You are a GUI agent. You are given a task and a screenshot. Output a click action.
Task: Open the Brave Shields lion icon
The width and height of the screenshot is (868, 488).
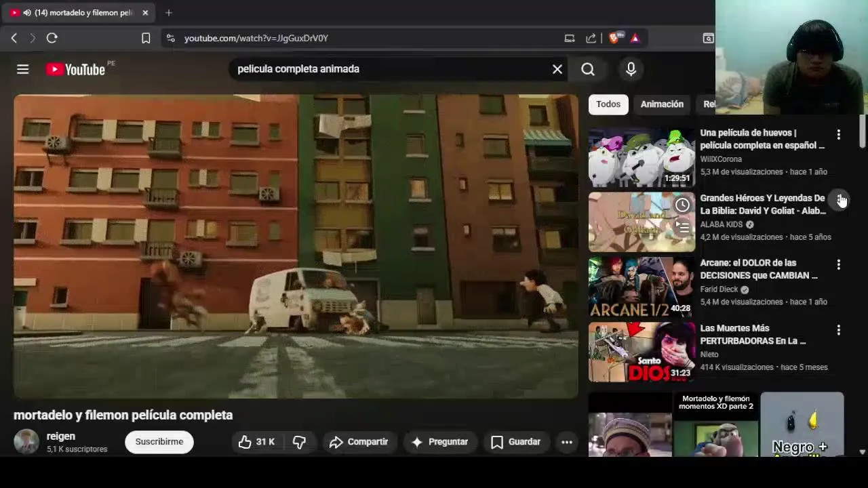coord(614,39)
